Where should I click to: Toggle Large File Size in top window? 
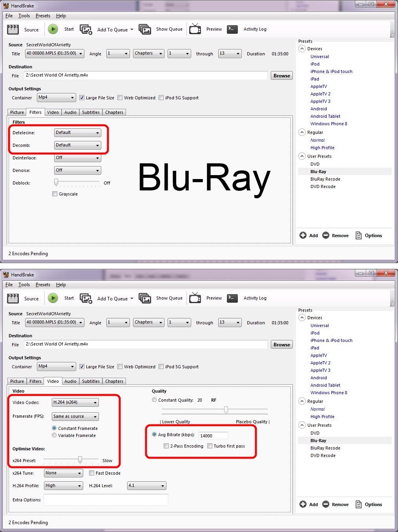tap(82, 98)
